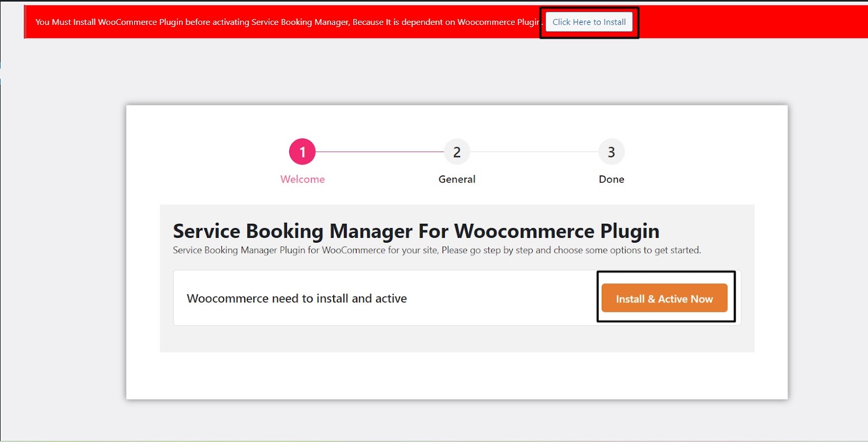Jump to step 3 circle

pos(611,152)
